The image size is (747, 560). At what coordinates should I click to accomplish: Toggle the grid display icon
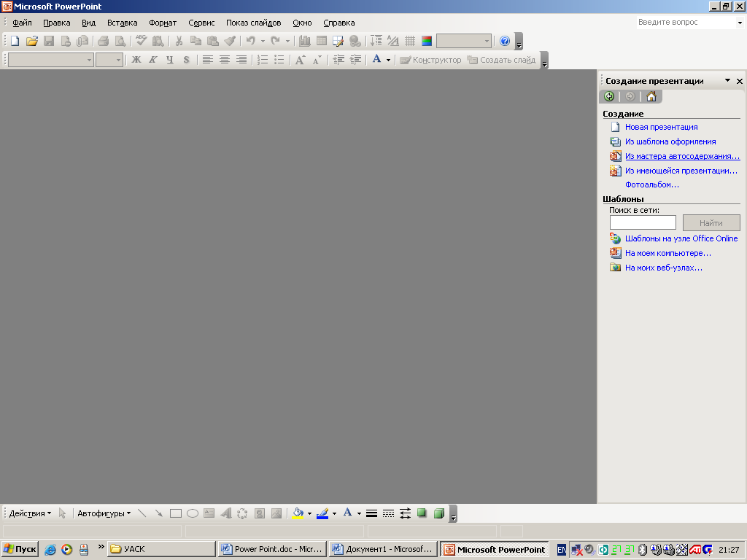click(410, 41)
